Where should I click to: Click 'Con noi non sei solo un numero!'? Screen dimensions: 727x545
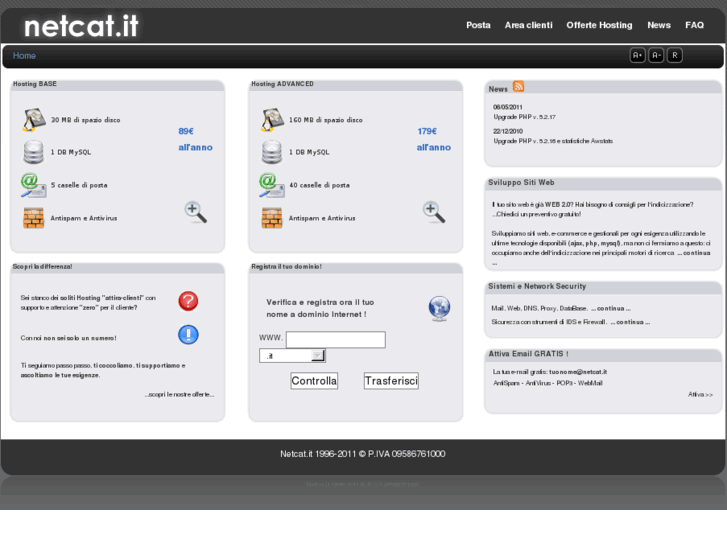[x=68, y=338]
